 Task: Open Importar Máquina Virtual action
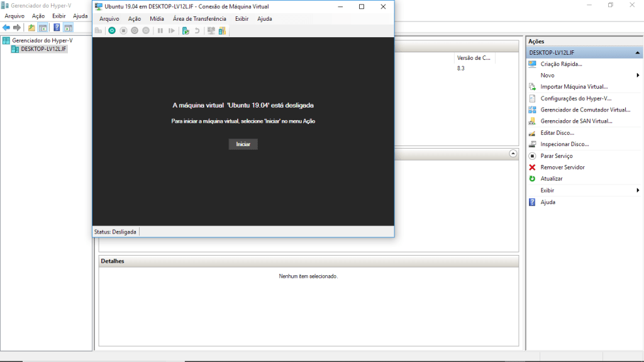click(x=574, y=87)
